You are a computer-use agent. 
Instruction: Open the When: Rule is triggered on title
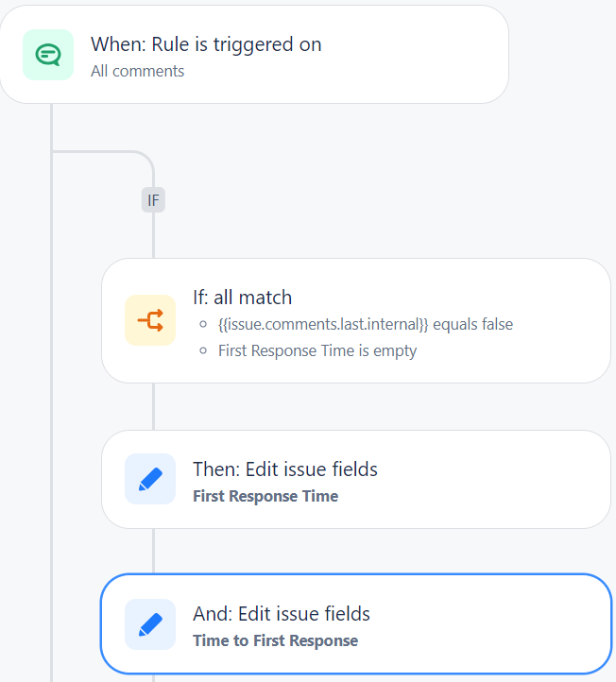[x=206, y=44]
